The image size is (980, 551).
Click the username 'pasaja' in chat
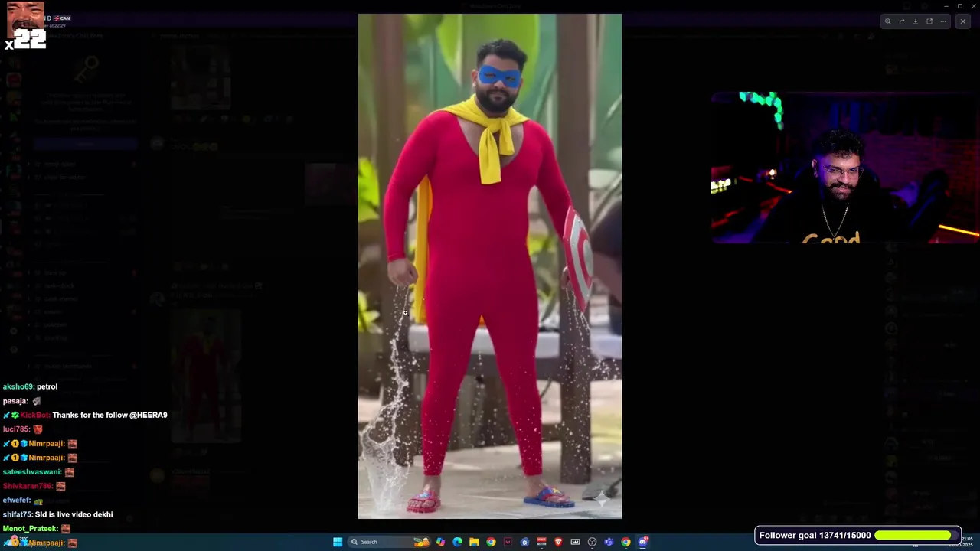[15, 401]
